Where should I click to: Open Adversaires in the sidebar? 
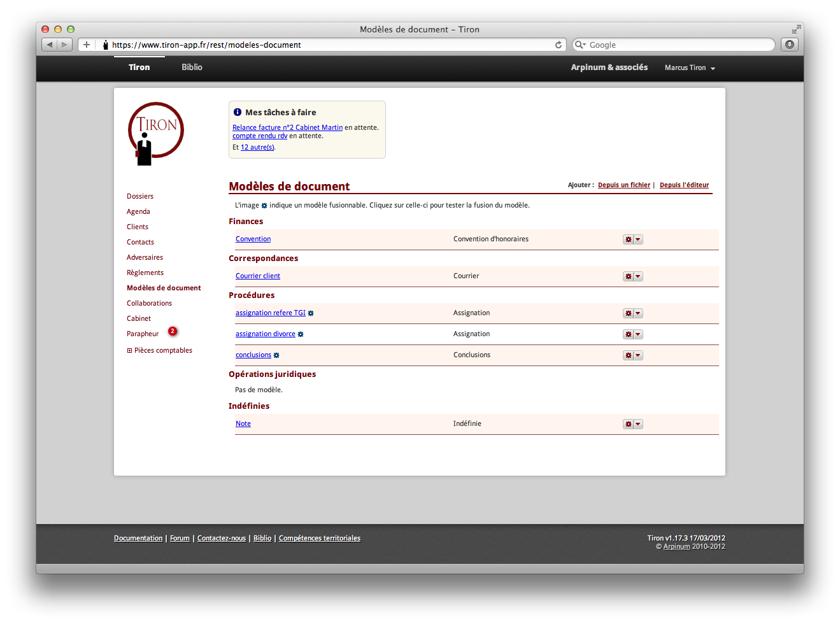(x=145, y=257)
